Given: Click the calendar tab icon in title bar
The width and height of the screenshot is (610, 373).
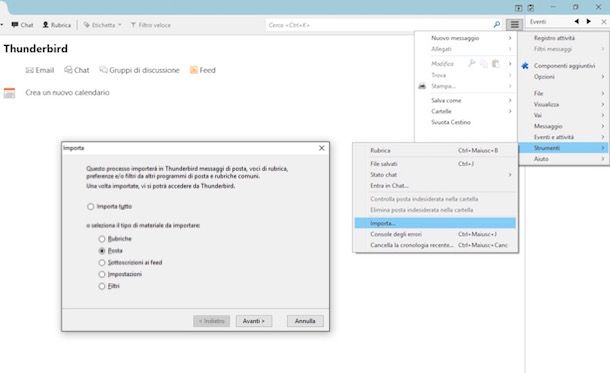Looking at the screenshot, I should coord(518,8).
